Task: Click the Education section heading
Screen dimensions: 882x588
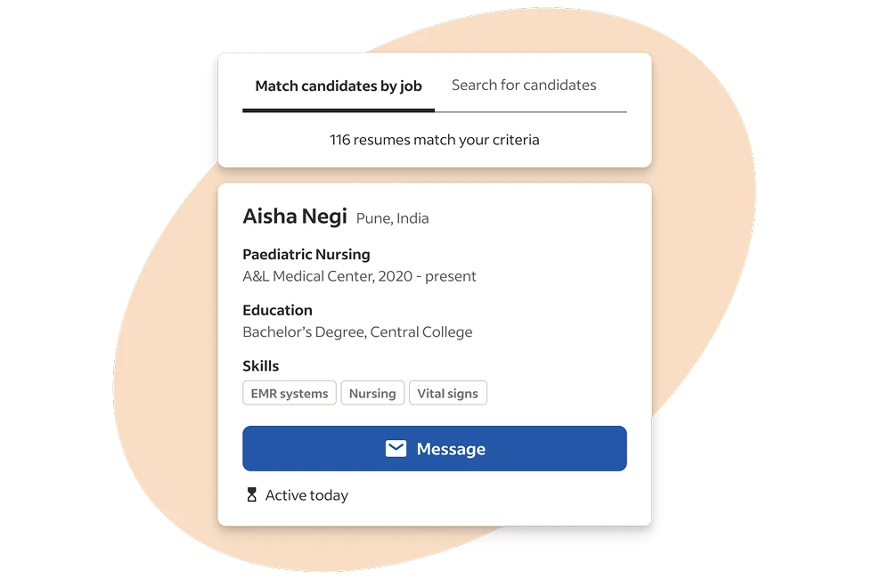Action: tap(277, 310)
